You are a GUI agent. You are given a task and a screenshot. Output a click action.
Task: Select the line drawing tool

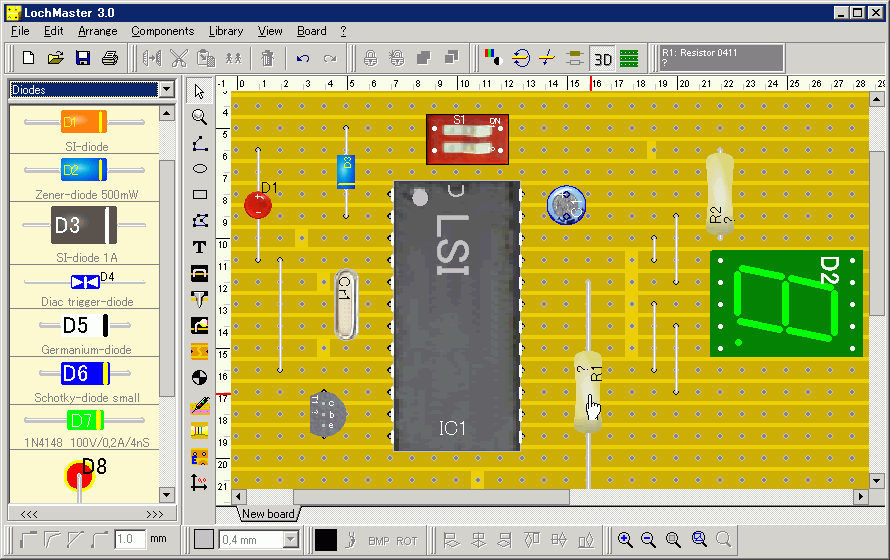(199, 144)
